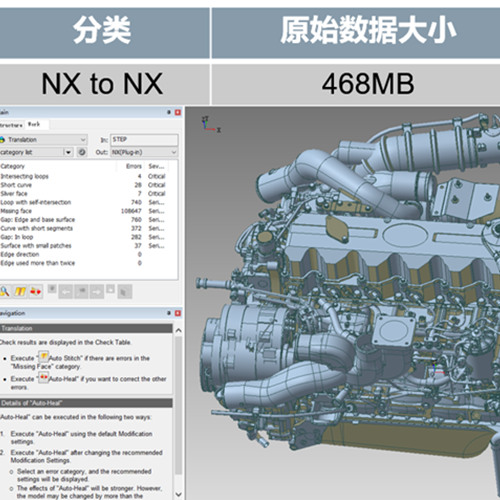Screen dimensions: 500x500
Task: Switch to the Structure tab
Action: tap(11, 125)
